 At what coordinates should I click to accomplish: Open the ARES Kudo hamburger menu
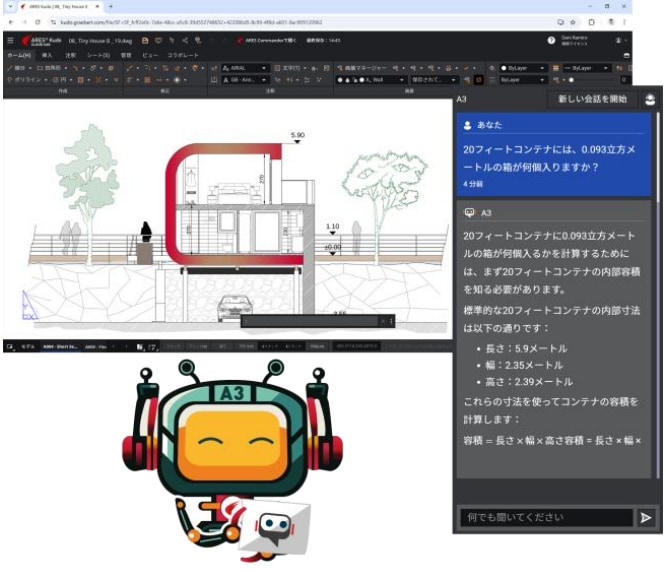pos(11,41)
